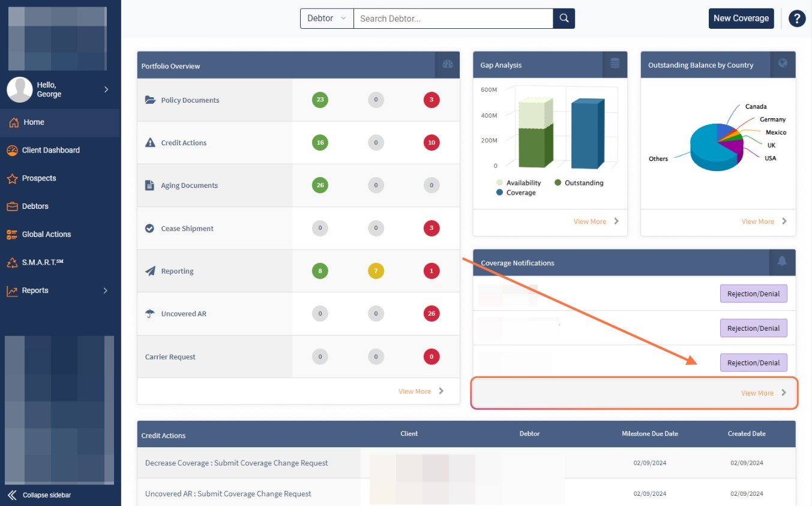
Task: Click the Gap Analysis database icon
Action: pos(615,64)
